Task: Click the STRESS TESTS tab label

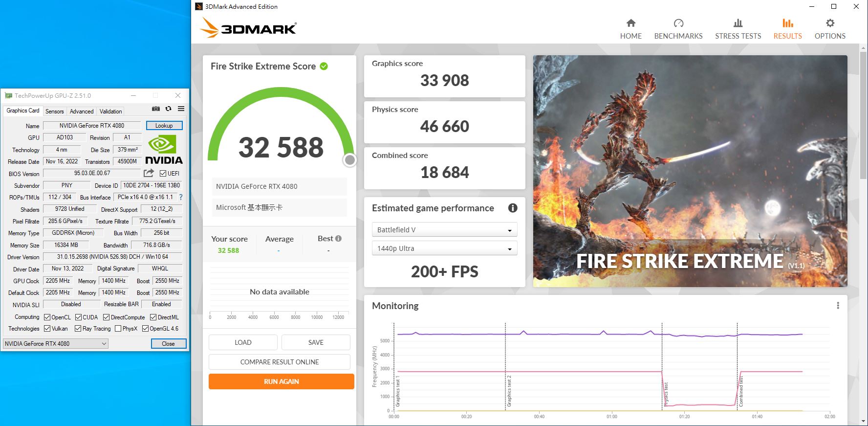Action: point(738,36)
